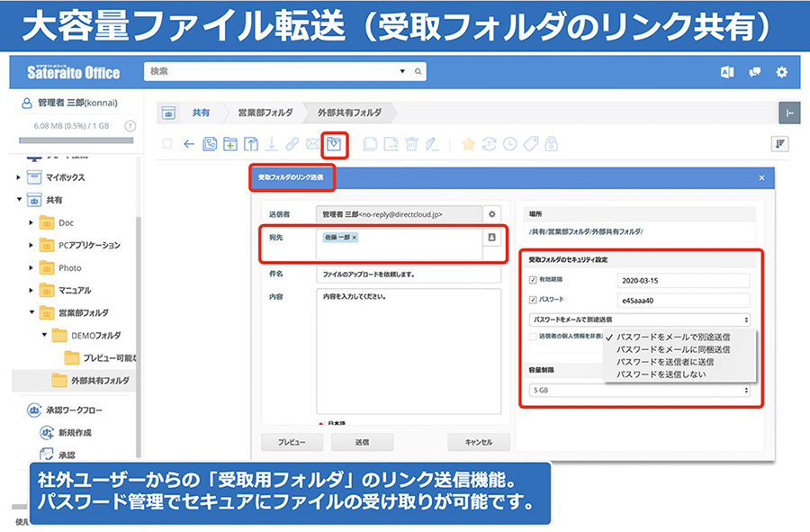Viewport: 810px width, 532px height.
Task: Click the sort order icon at toolbar right
Action: 780,144
